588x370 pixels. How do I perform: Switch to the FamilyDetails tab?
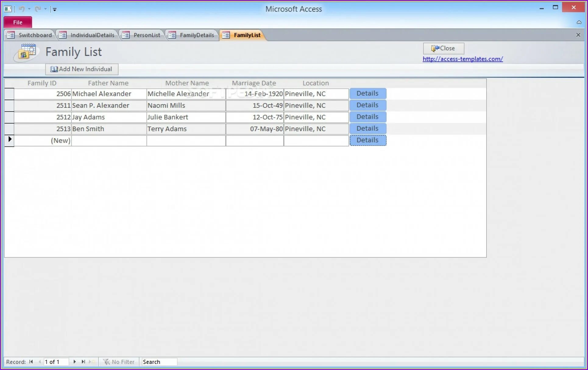192,35
